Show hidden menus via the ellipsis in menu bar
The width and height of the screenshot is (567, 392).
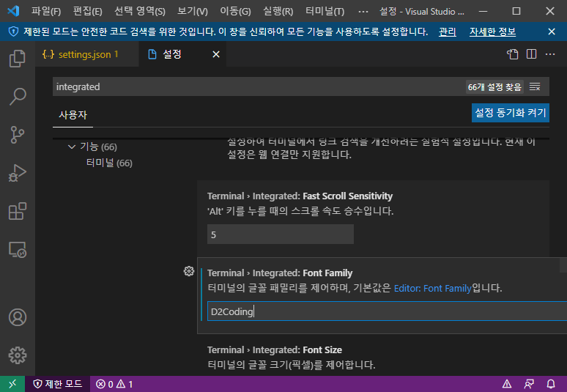tap(363, 12)
